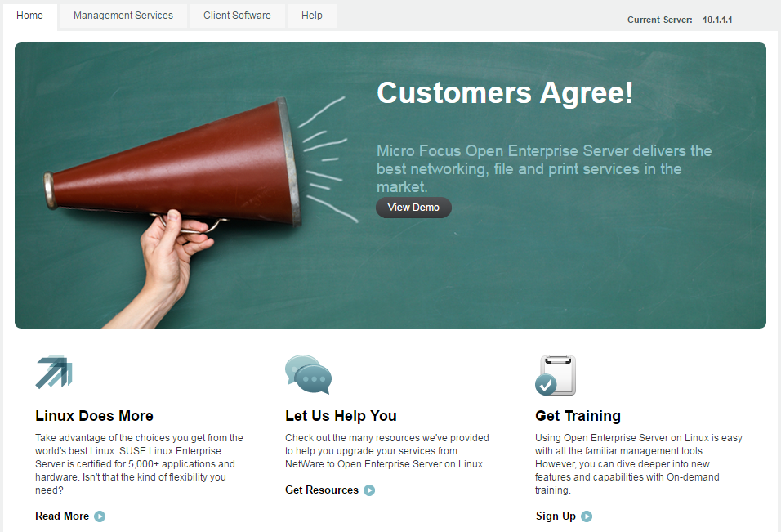The height and width of the screenshot is (532, 781).
Task: Follow the Get Resources link
Action: pyautogui.click(x=322, y=490)
